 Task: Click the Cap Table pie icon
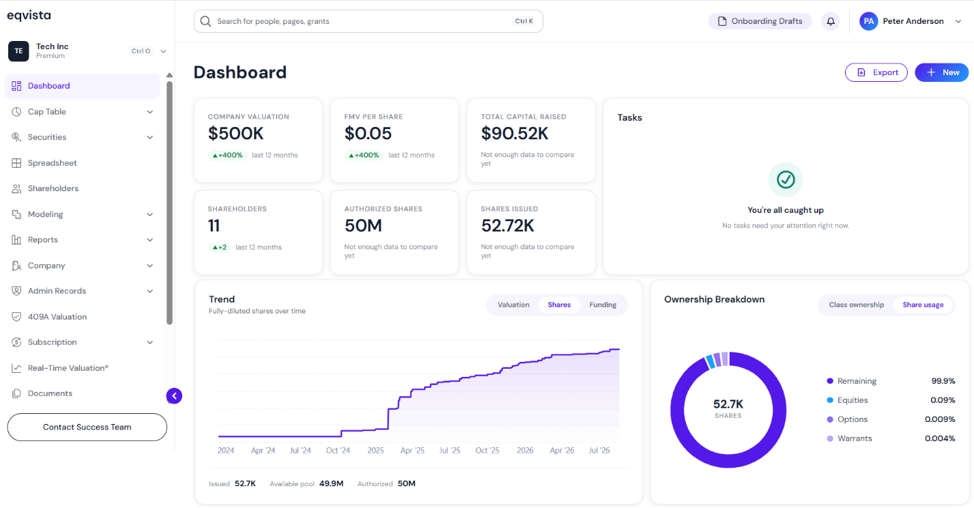(x=16, y=112)
